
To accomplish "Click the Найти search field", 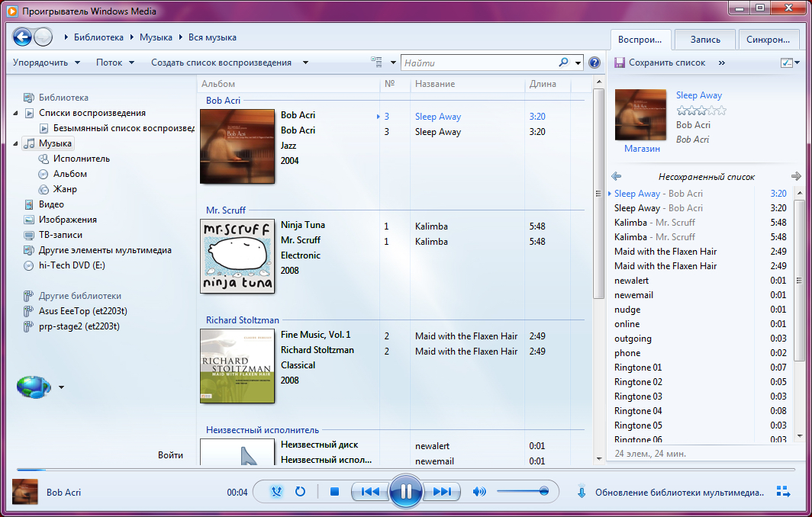I will click(478, 63).
